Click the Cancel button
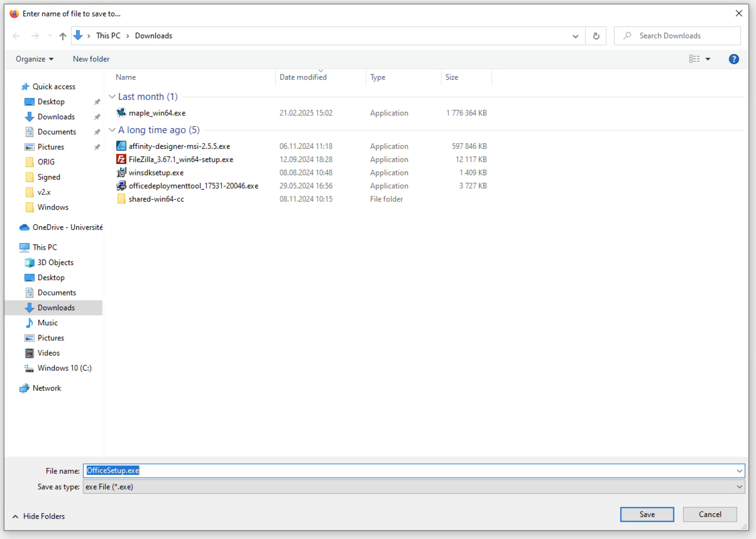The height and width of the screenshot is (539, 756). tap(710, 514)
